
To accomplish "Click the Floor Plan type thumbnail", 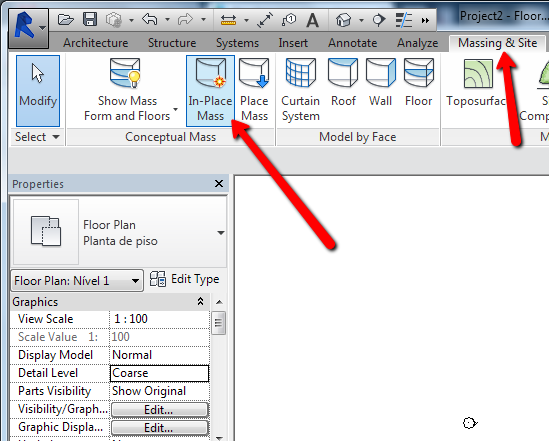I will [x=46, y=232].
